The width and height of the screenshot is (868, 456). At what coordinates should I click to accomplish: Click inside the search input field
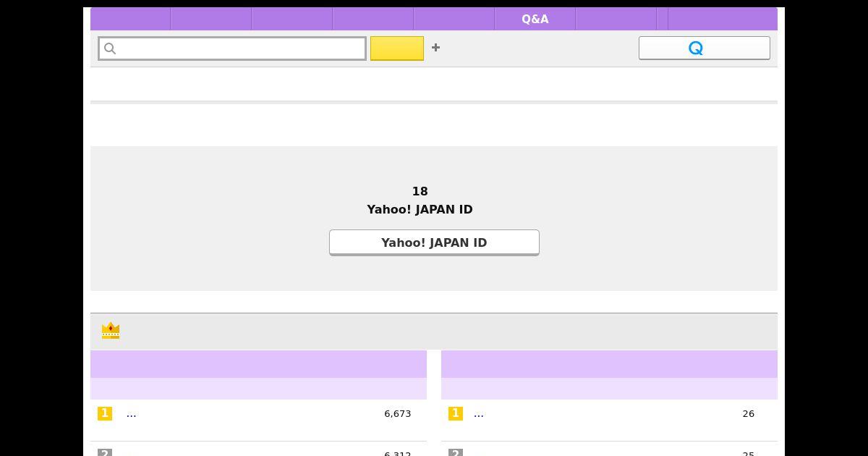(x=232, y=48)
